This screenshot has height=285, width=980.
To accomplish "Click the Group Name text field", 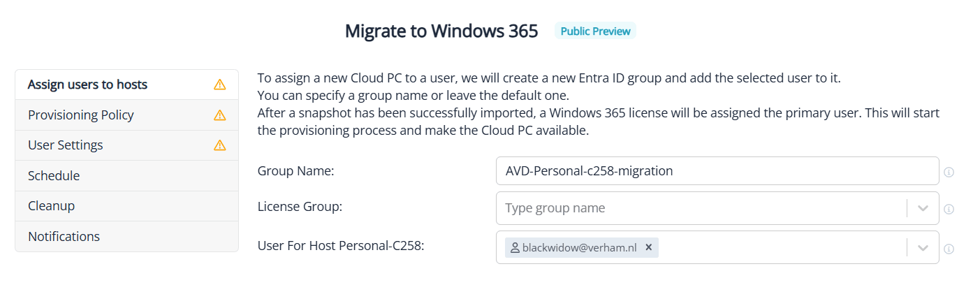I will pyautogui.click(x=717, y=171).
